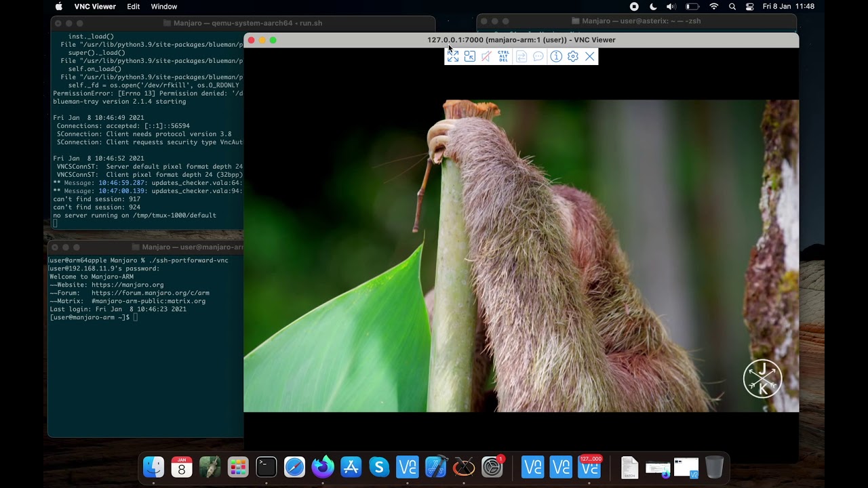Viewport: 868px width, 488px height.
Task: Open the Apple menu
Action: [x=59, y=7]
